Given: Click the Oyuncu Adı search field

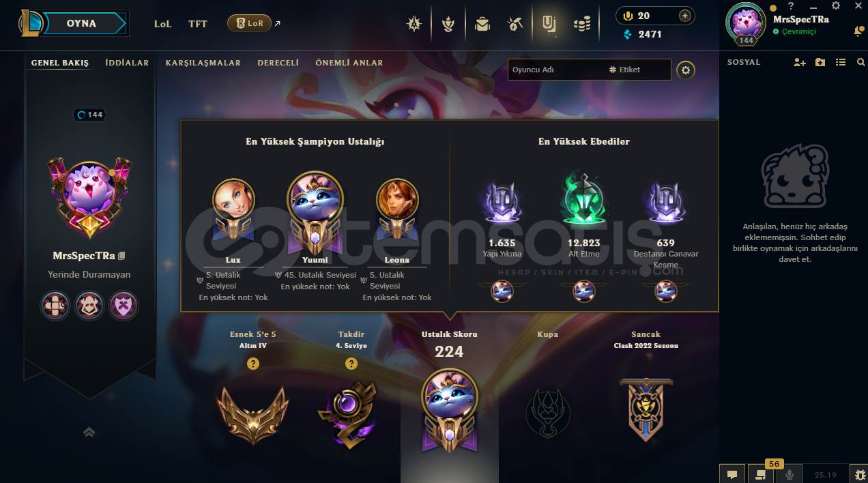Looking at the screenshot, I should (555, 70).
